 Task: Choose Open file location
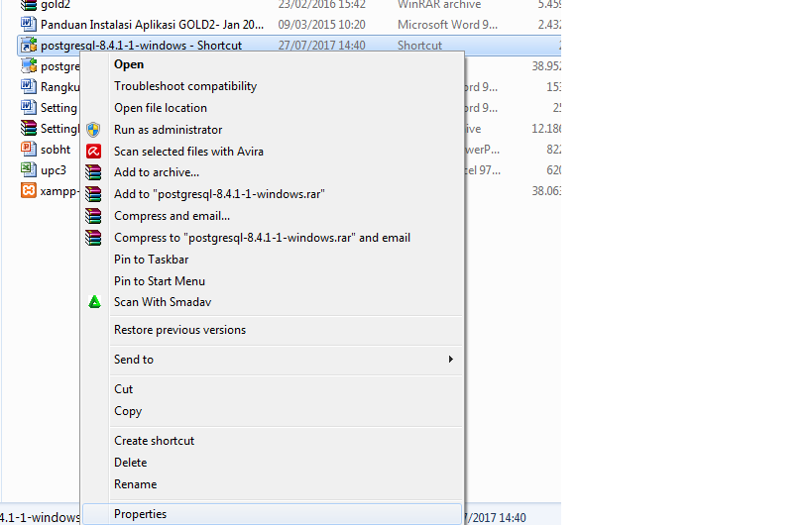coord(272,108)
